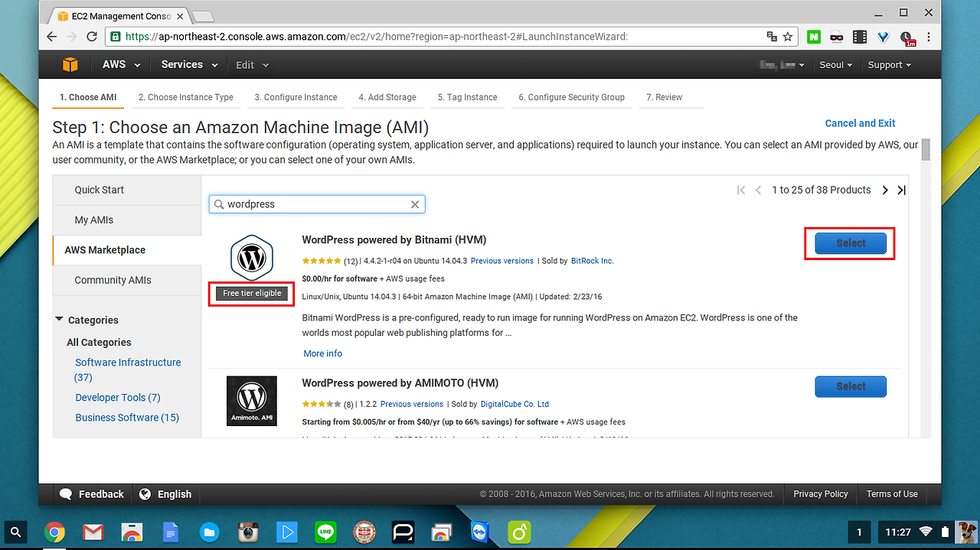The image size is (980, 550).
Task: Select the 1. Choose AMI step tab
Action: tap(88, 97)
